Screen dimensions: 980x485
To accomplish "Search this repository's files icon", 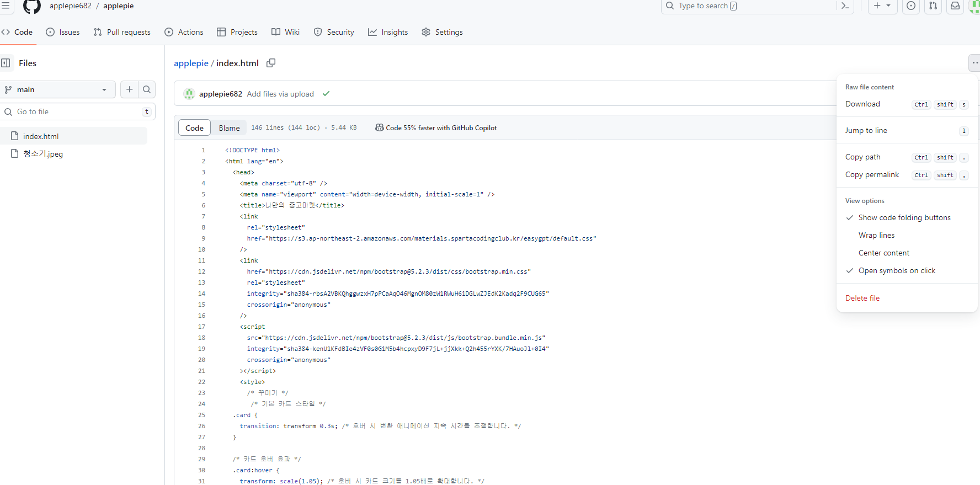I will pos(147,89).
